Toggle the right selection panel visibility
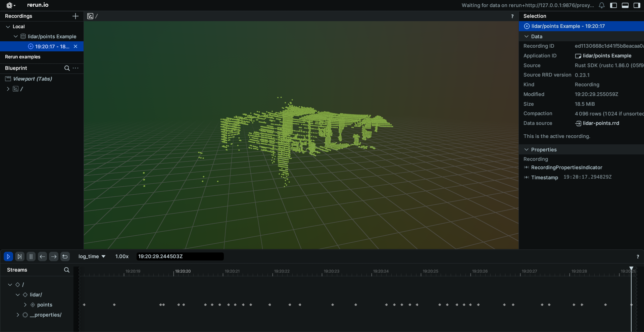The image size is (644, 332). click(637, 5)
